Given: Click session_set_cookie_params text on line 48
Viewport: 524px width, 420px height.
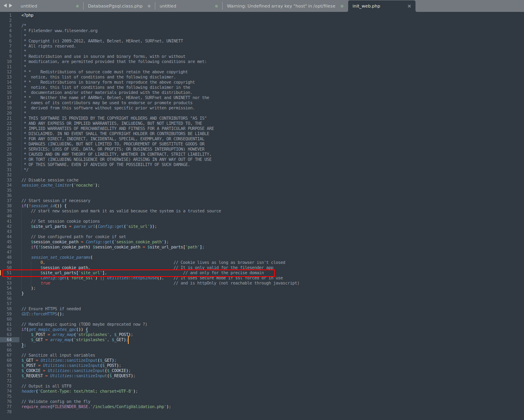Looking at the screenshot, I should point(60,257).
